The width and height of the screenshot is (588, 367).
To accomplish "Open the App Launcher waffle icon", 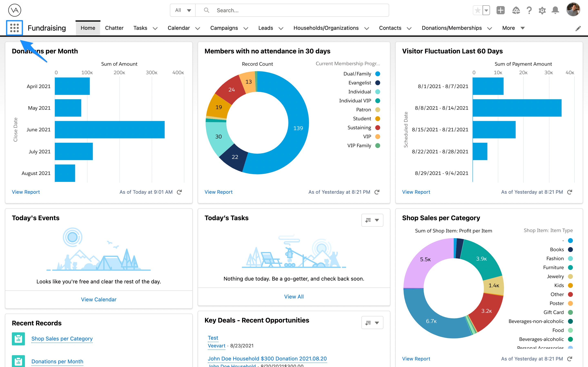I will point(14,28).
